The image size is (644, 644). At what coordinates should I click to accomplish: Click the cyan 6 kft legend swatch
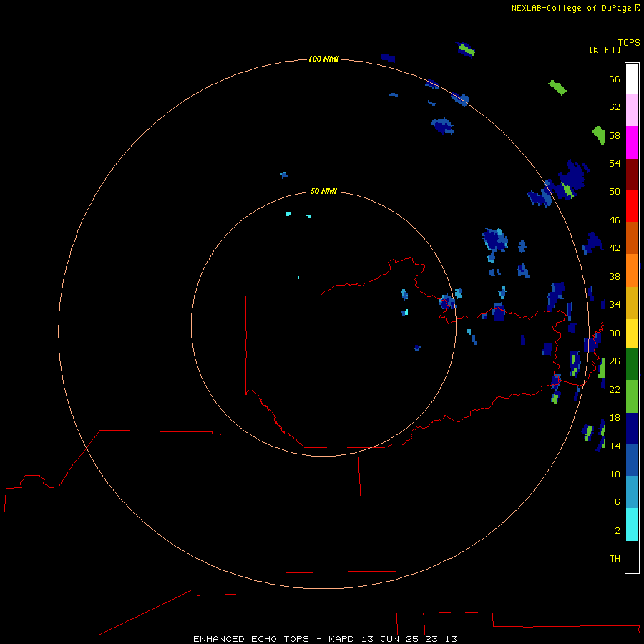pyautogui.click(x=632, y=525)
